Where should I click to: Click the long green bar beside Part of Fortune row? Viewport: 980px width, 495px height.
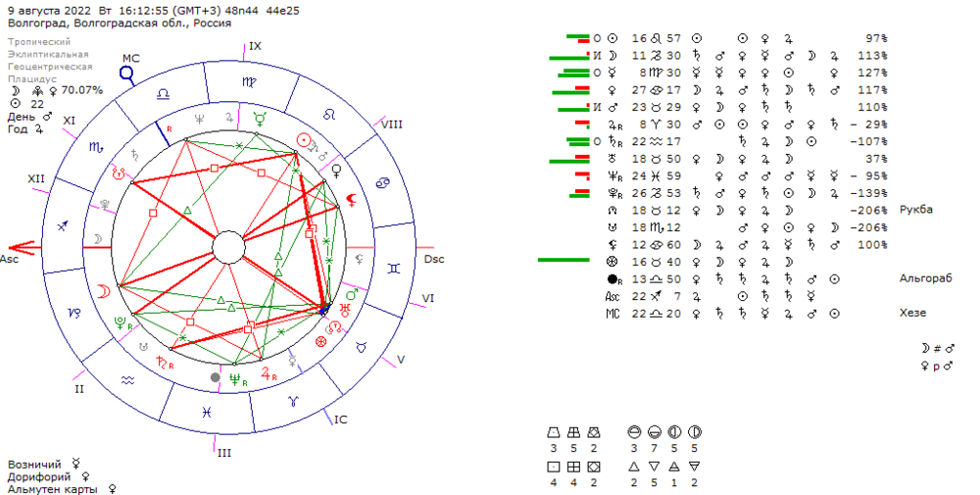563,260
